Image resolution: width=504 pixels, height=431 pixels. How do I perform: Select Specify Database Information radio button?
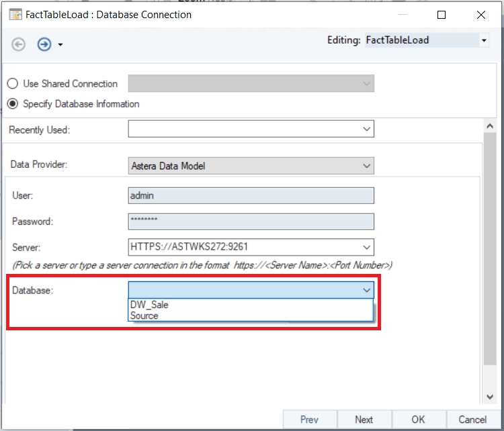pos(12,104)
